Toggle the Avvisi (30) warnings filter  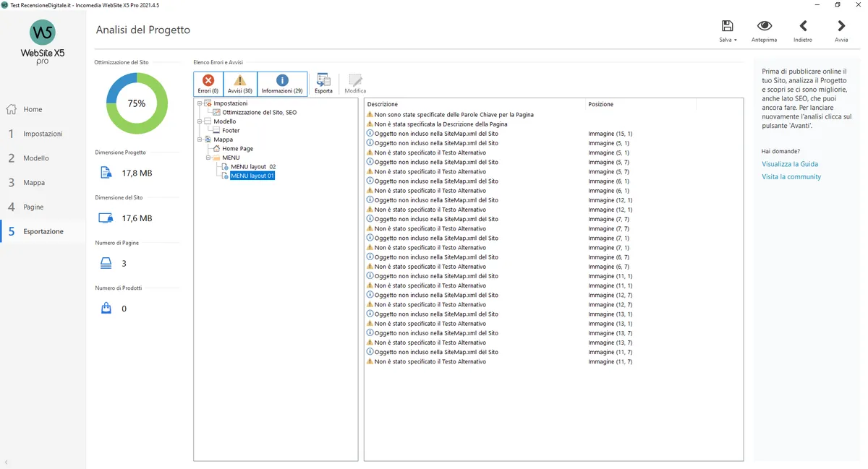[240, 84]
